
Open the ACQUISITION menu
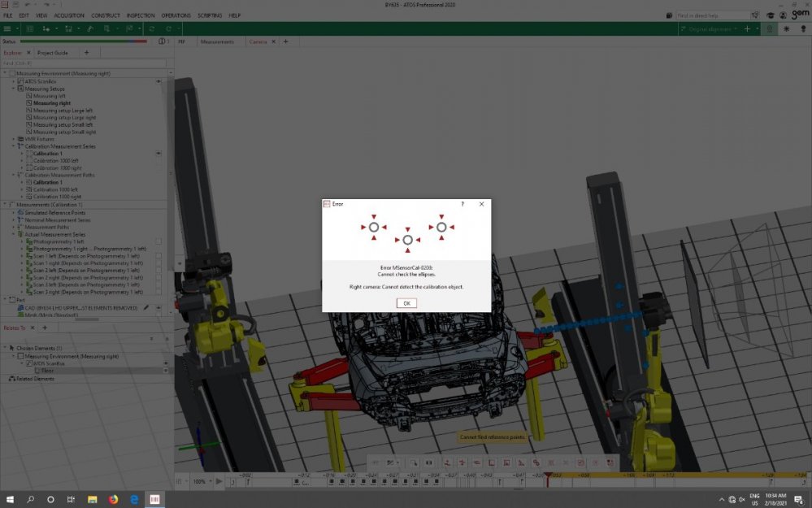pyautogui.click(x=69, y=15)
